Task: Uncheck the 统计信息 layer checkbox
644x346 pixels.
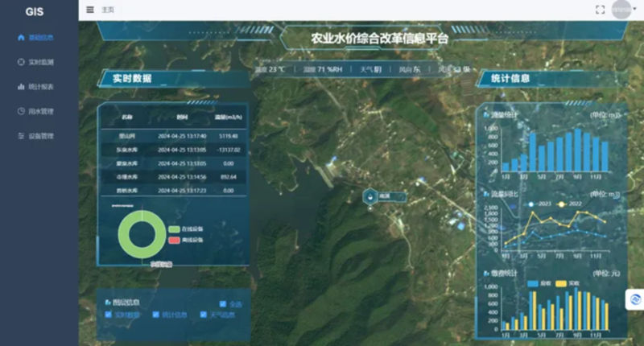Action: point(156,315)
